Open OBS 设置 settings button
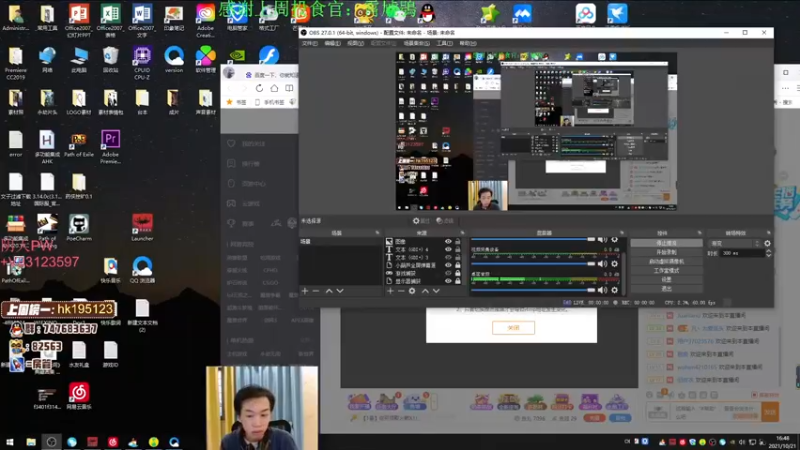 [666, 280]
